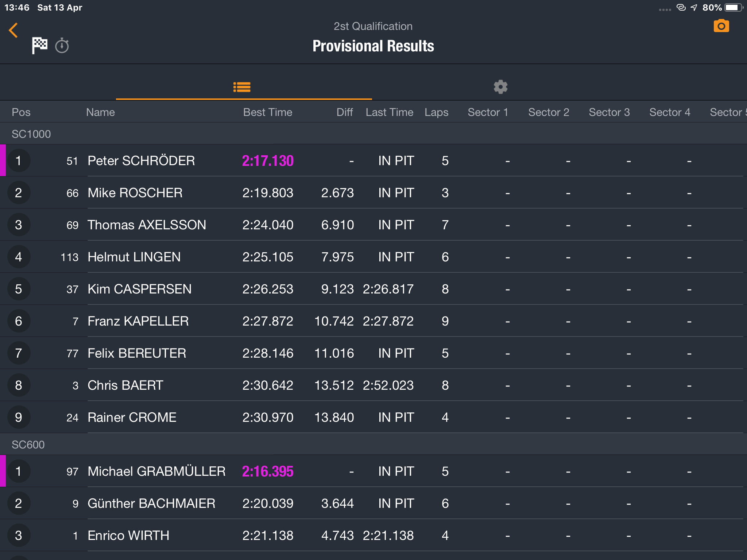
Task: Open the stopwatch timing view
Action: pyautogui.click(x=62, y=46)
